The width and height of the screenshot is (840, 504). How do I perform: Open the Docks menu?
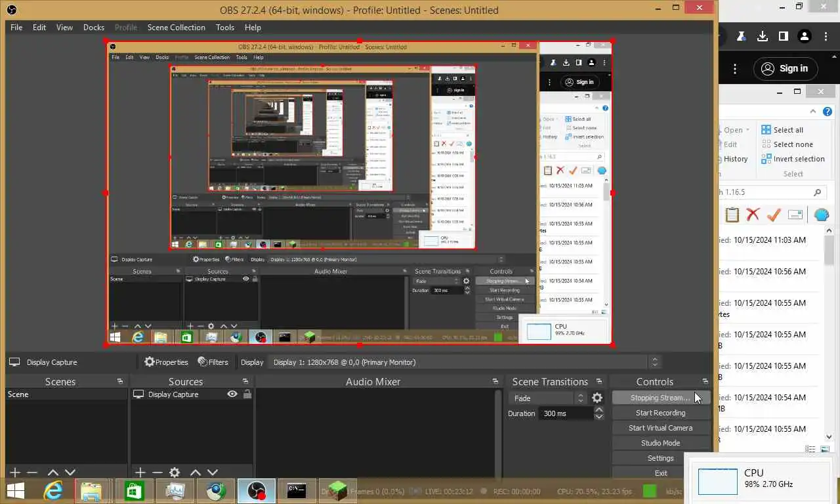tap(94, 28)
